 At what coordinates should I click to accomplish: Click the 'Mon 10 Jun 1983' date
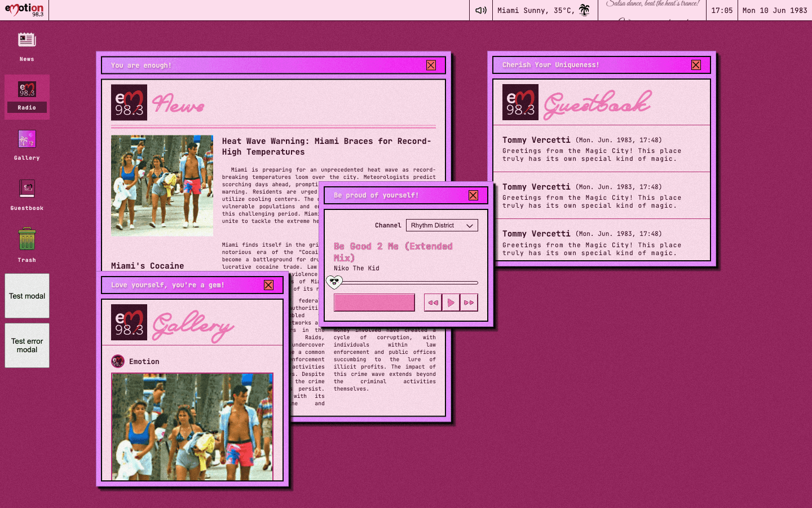point(775,10)
